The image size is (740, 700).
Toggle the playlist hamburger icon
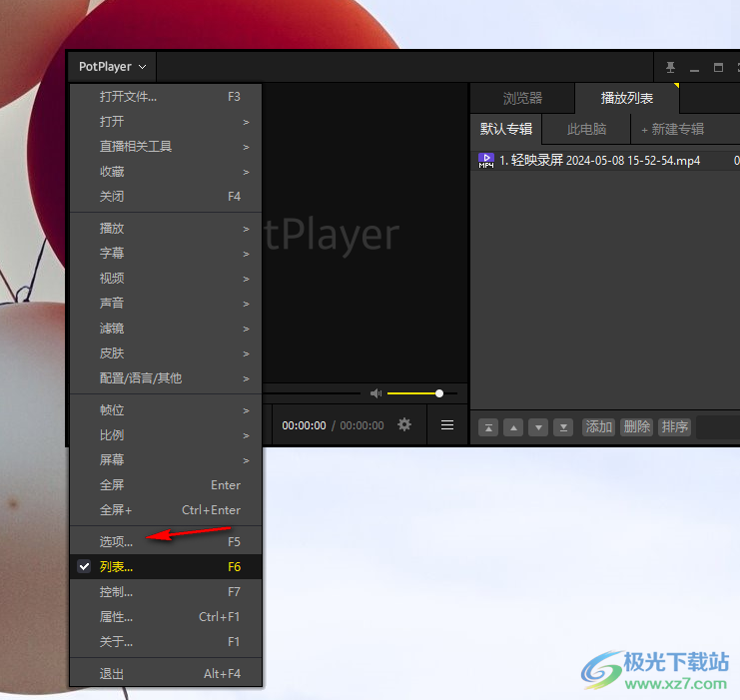click(x=447, y=424)
